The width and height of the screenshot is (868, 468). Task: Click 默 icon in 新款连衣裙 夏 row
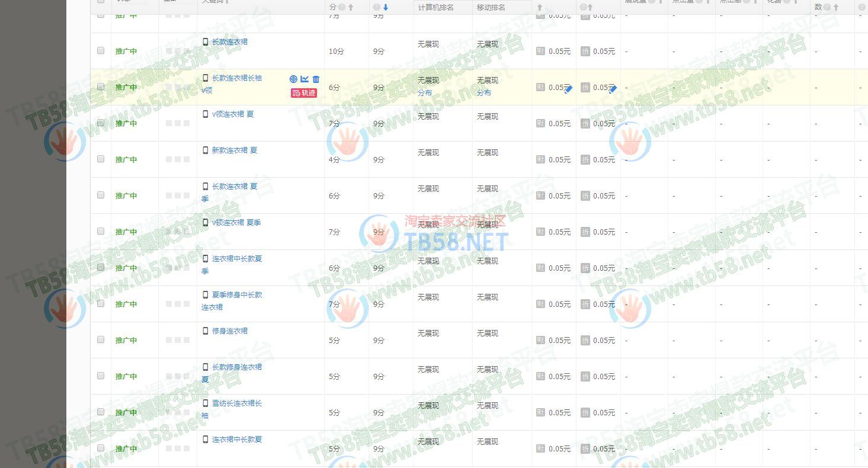tap(540, 159)
